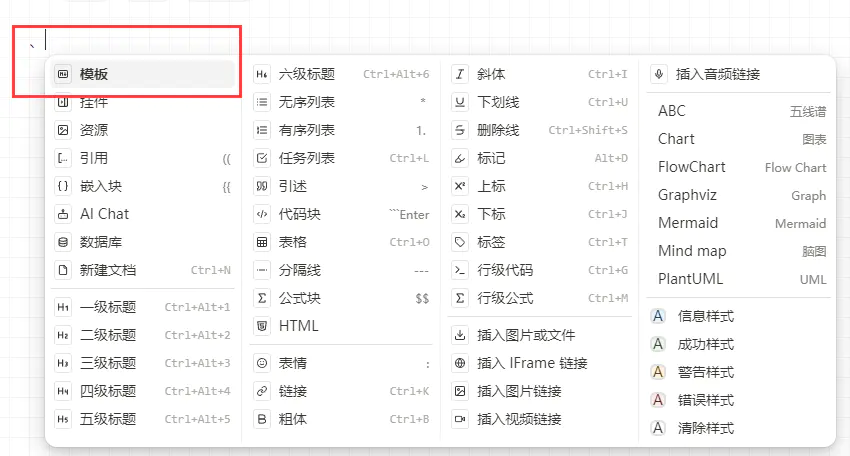
Task: Click the 标记 highlighter icon
Action: pos(460,158)
